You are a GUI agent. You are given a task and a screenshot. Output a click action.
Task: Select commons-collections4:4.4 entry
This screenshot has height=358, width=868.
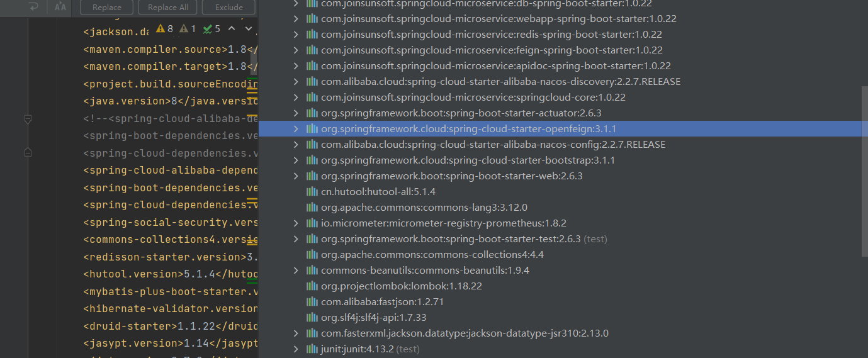[432, 255]
